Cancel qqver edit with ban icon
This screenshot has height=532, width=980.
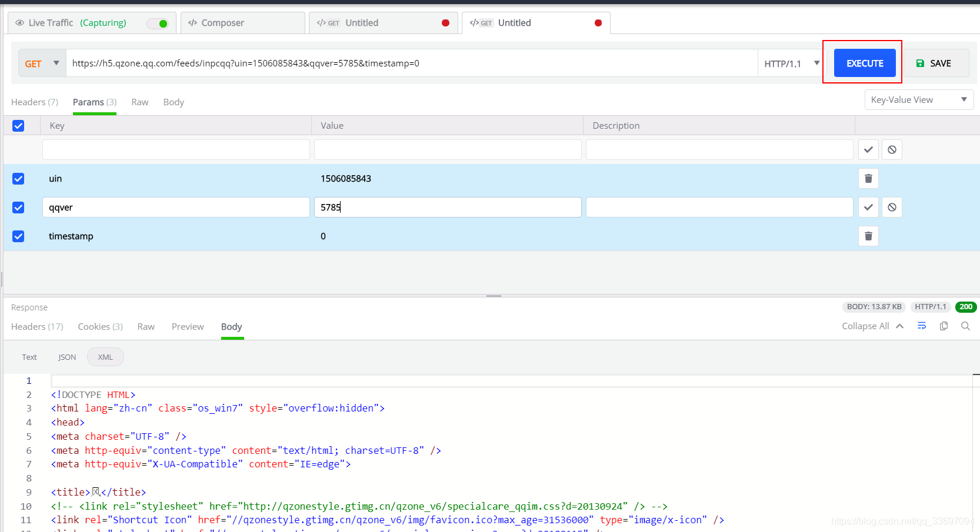pyautogui.click(x=892, y=207)
